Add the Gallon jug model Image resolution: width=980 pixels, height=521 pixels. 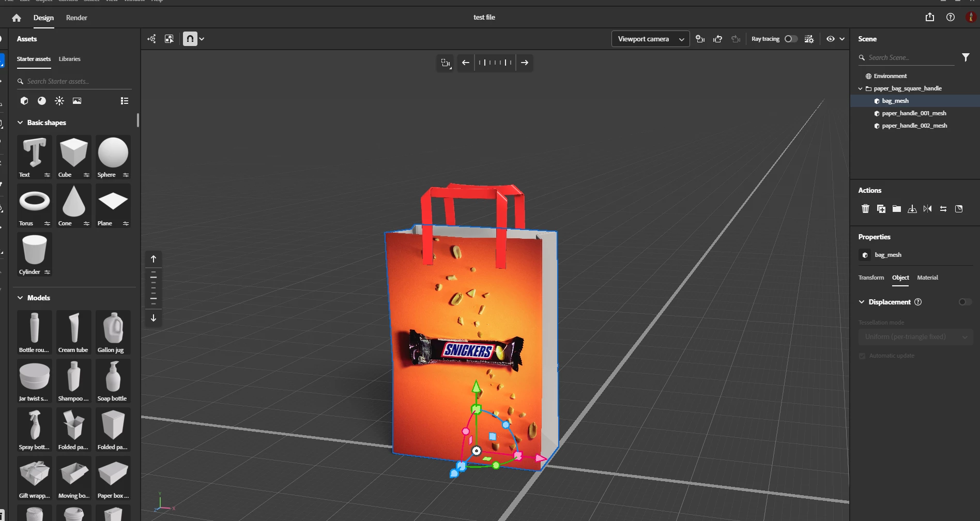(x=113, y=332)
